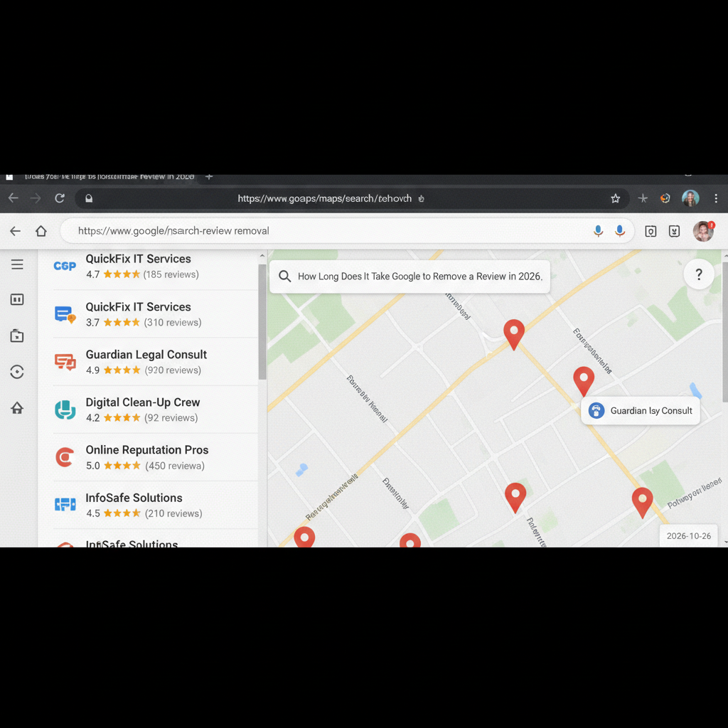Select the tab titled Review in 2026
This screenshot has width=728, height=728.
click(109, 177)
